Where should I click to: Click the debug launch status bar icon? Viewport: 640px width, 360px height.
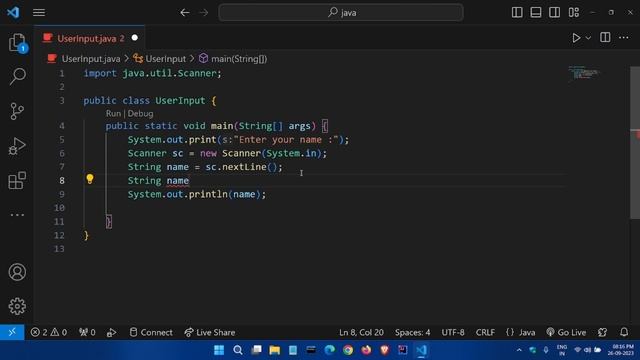[111, 333]
